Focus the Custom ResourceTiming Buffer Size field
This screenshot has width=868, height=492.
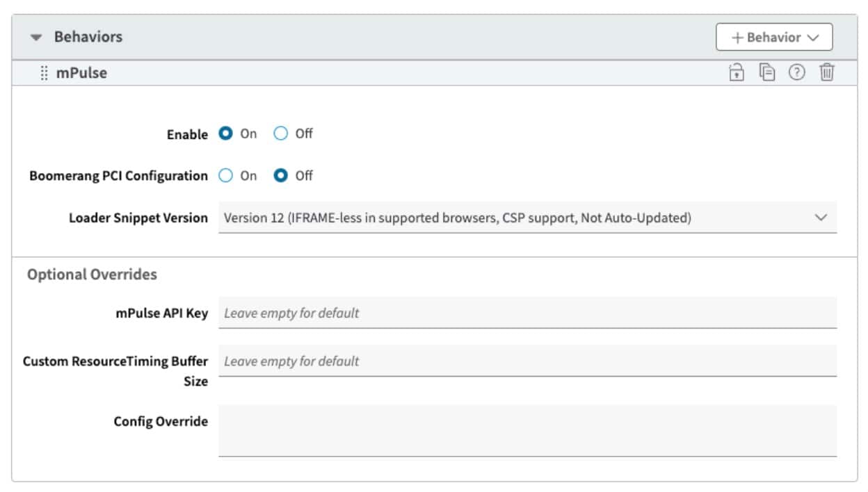pyautogui.click(x=527, y=361)
